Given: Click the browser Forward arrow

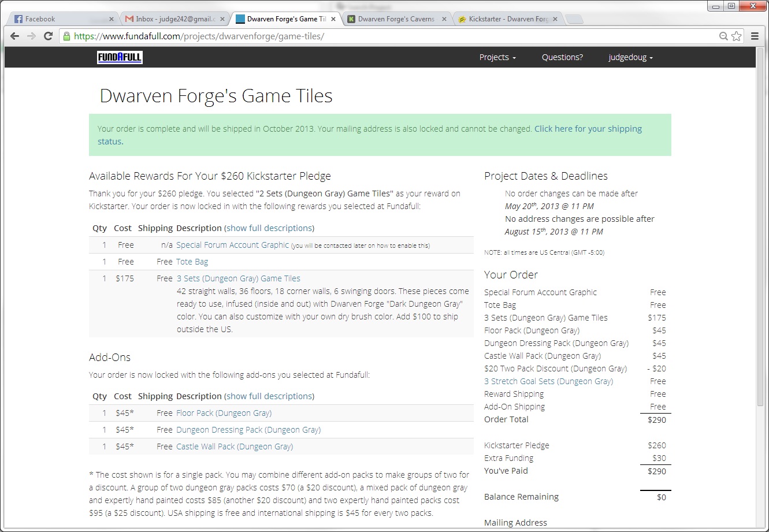Looking at the screenshot, I should (31, 36).
